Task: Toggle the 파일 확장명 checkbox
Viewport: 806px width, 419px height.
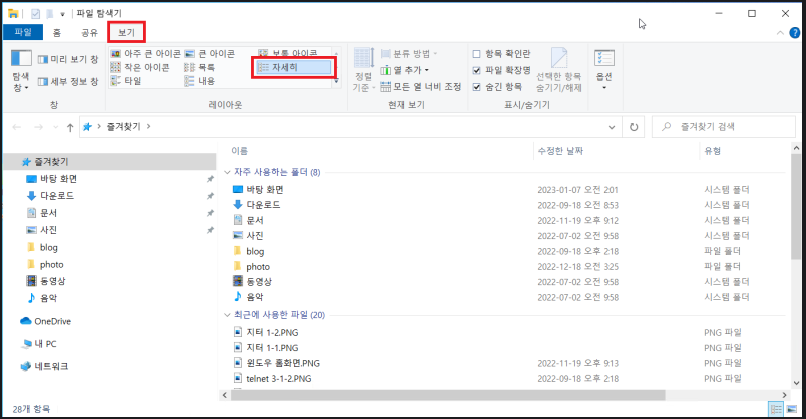Action: (x=477, y=70)
